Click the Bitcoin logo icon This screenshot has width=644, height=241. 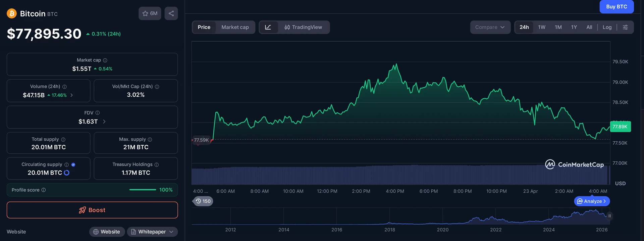[x=12, y=13]
